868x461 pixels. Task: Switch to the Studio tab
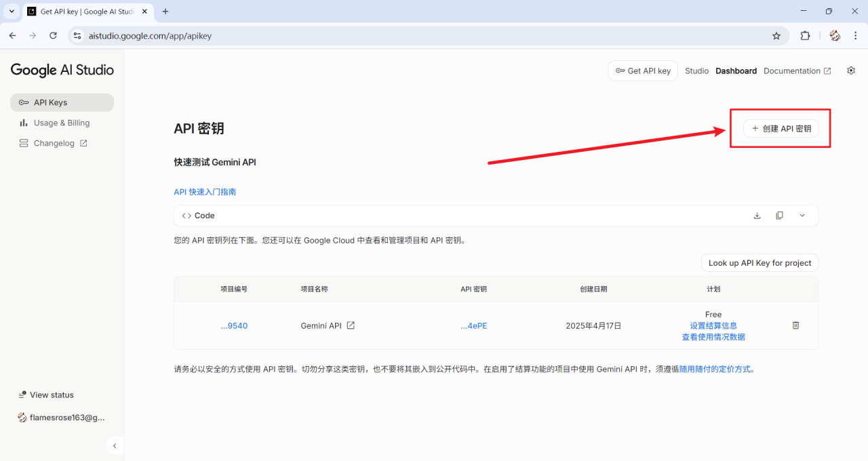click(x=696, y=71)
